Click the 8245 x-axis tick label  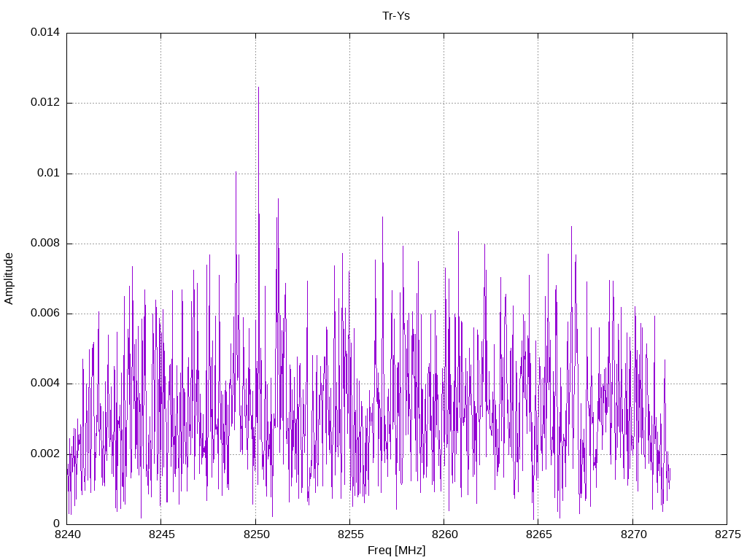[161, 534]
